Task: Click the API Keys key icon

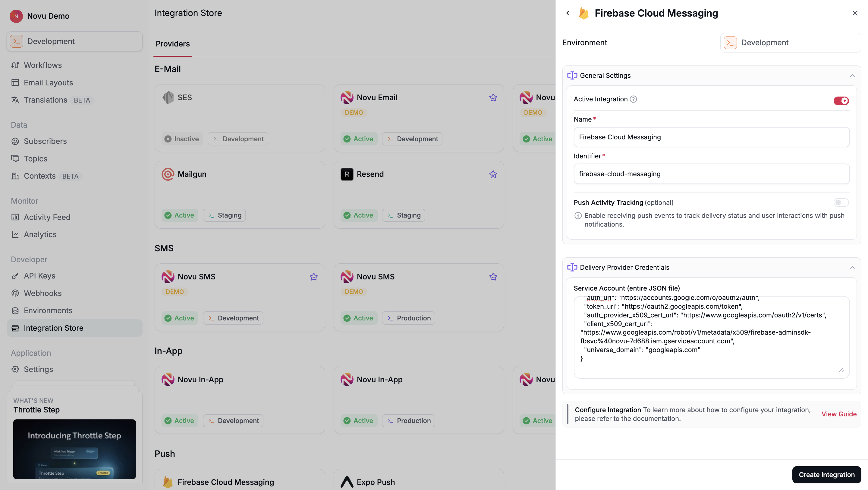Action: tap(15, 276)
